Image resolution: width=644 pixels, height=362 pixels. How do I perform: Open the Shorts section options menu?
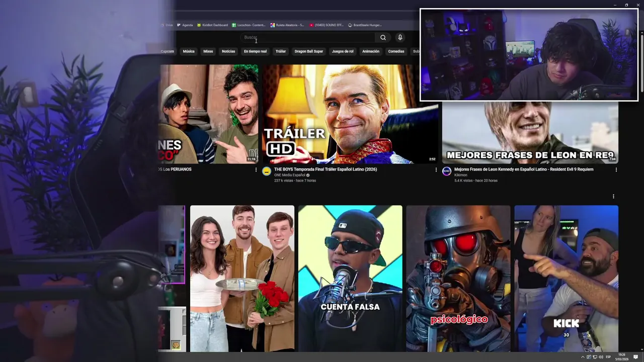pyautogui.click(x=613, y=197)
